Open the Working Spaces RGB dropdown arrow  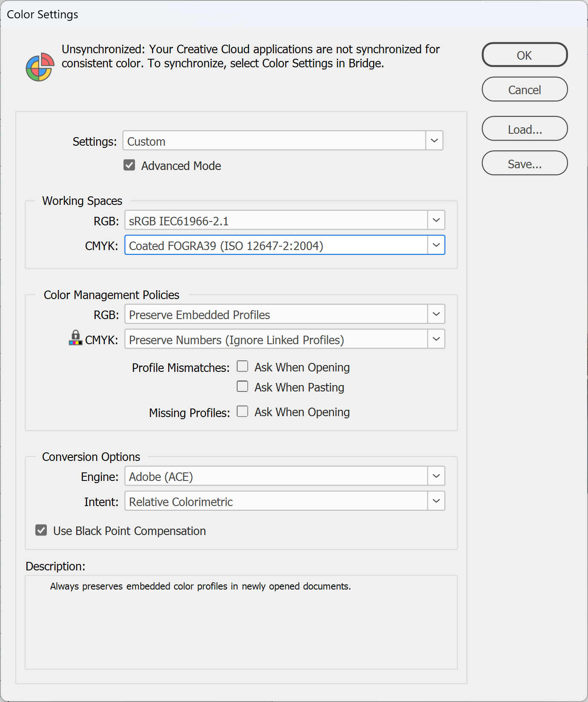point(436,220)
